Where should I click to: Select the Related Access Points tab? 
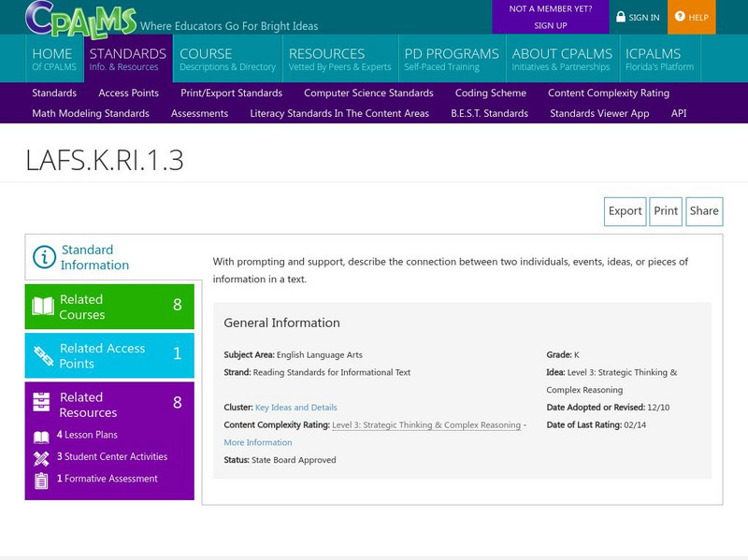(x=109, y=355)
